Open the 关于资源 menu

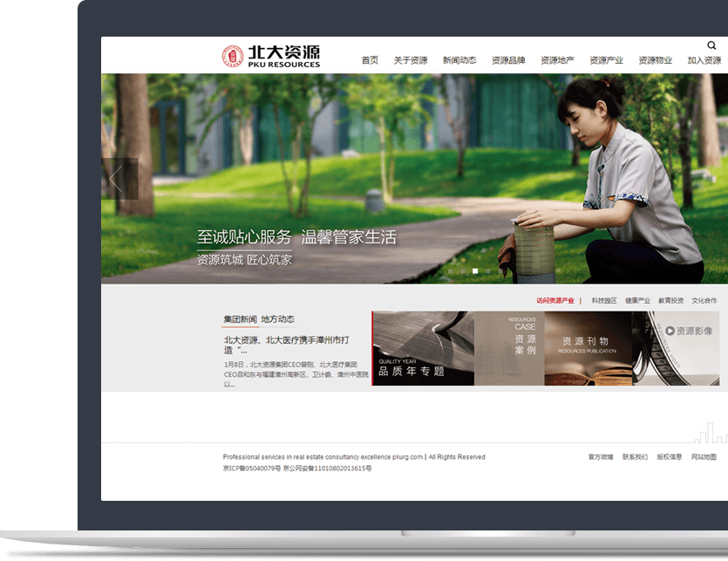410,60
